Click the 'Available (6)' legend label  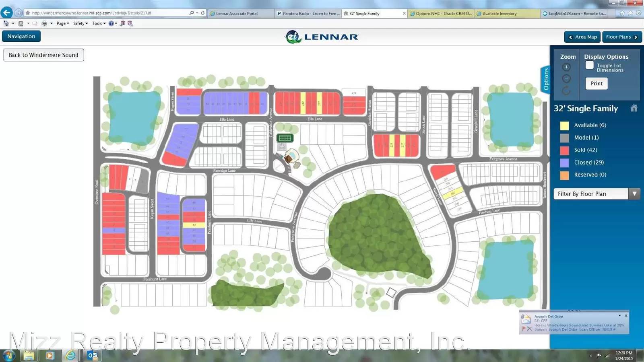pyautogui.click(x=590, y=125)
